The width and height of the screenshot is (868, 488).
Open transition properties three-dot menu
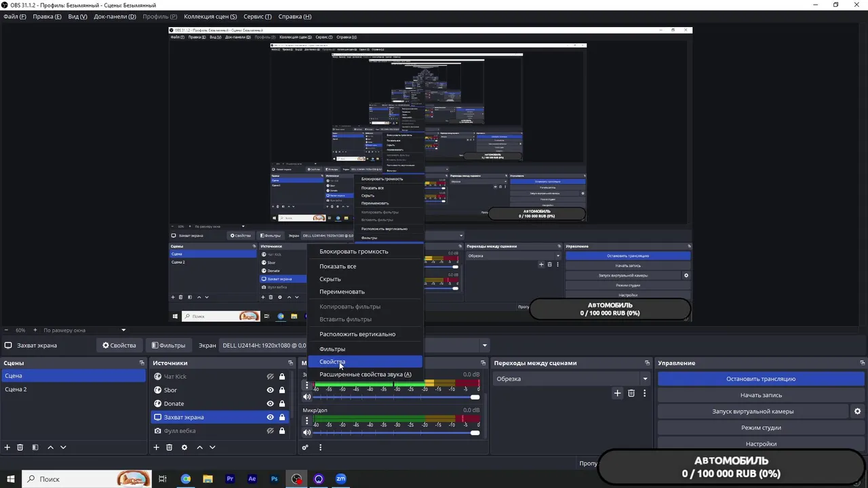tap(644, 393)
